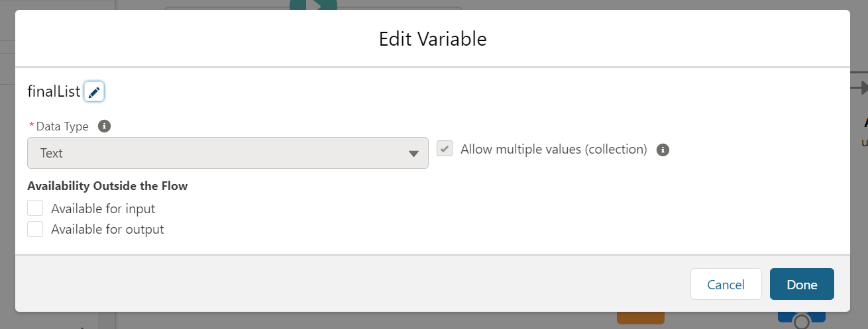
Task: Open the Data Type dropdown showing Text
Action: tap(228, 153)
